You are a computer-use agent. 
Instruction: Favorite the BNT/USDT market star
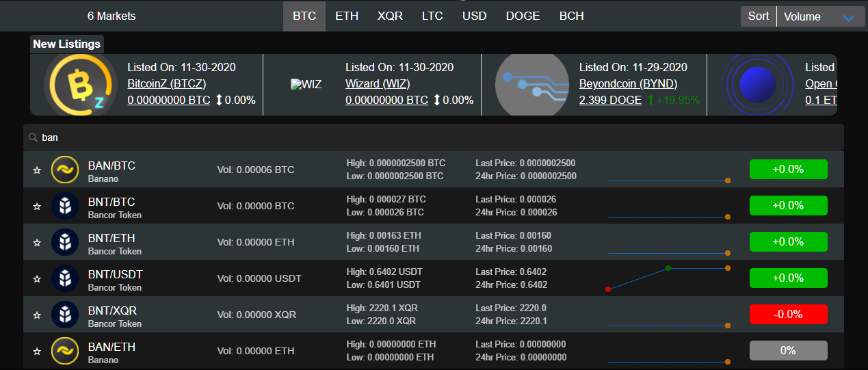tap(37, 278)
